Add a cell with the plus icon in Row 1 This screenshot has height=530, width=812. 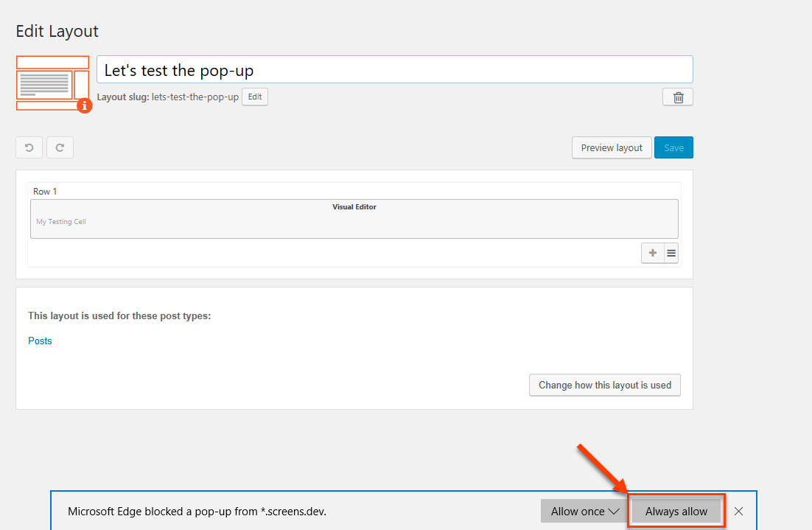[653, 253]
